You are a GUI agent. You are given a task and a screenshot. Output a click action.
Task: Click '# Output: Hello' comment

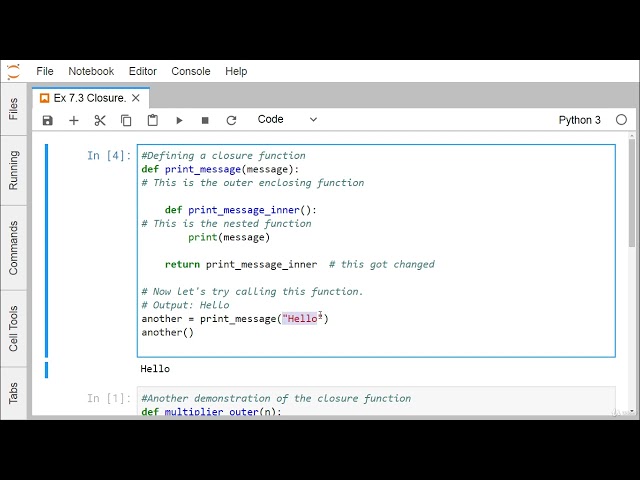[x=185, y=305]
